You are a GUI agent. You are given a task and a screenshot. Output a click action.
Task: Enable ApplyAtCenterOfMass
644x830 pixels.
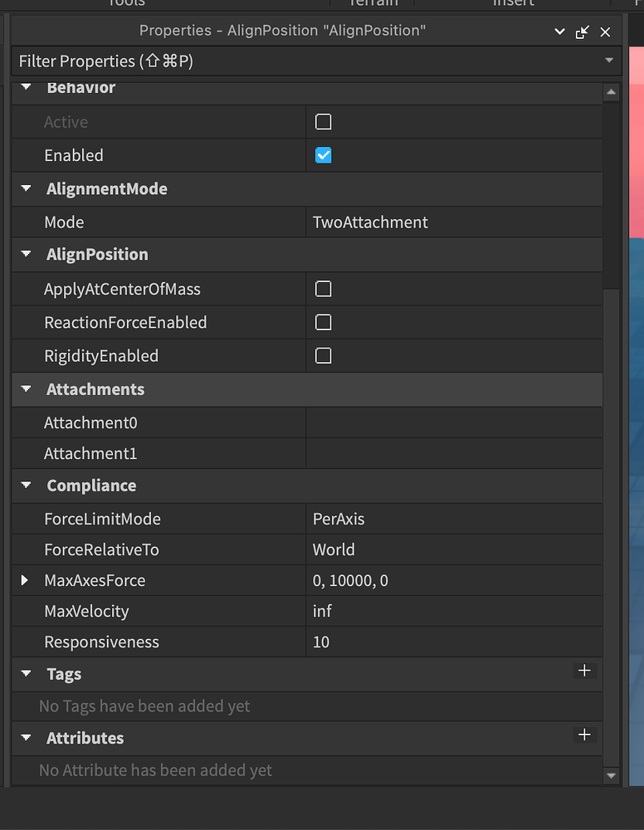pyautogui.click(x=323, y=289)
